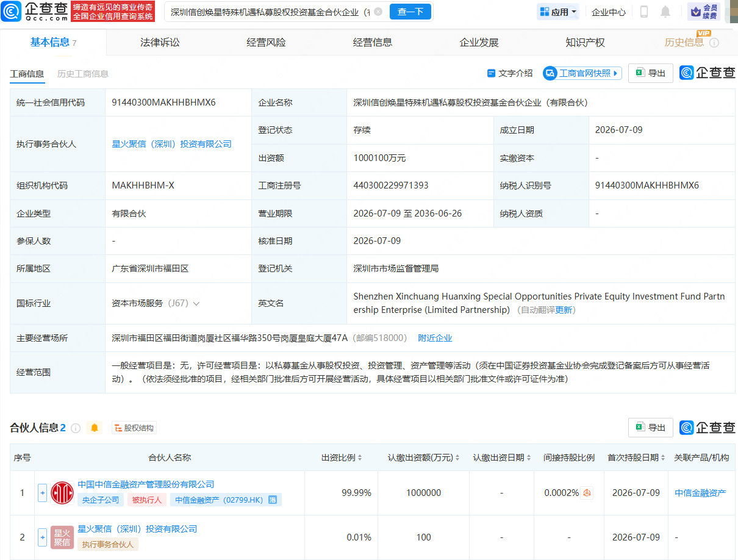Screen dimensions: 738x560
Task: Open the 法律诉讼 tab
Action: [160, 42]
